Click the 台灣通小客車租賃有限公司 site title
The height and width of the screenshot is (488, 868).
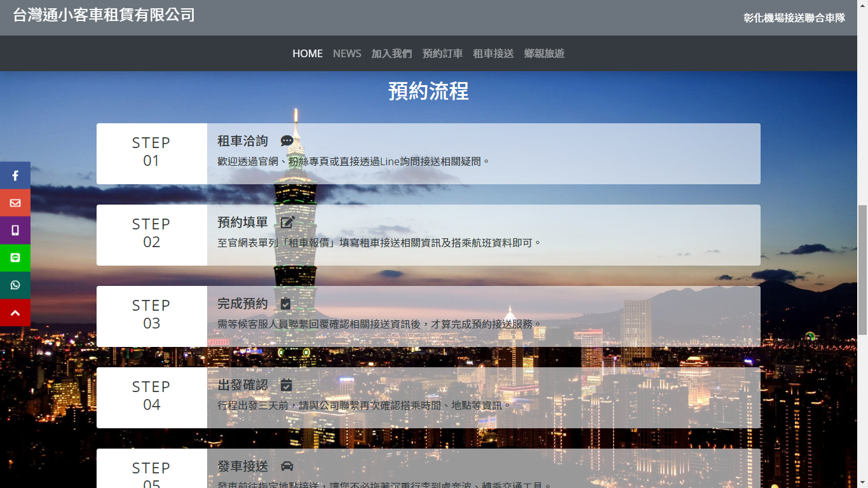tap(104, 15)
